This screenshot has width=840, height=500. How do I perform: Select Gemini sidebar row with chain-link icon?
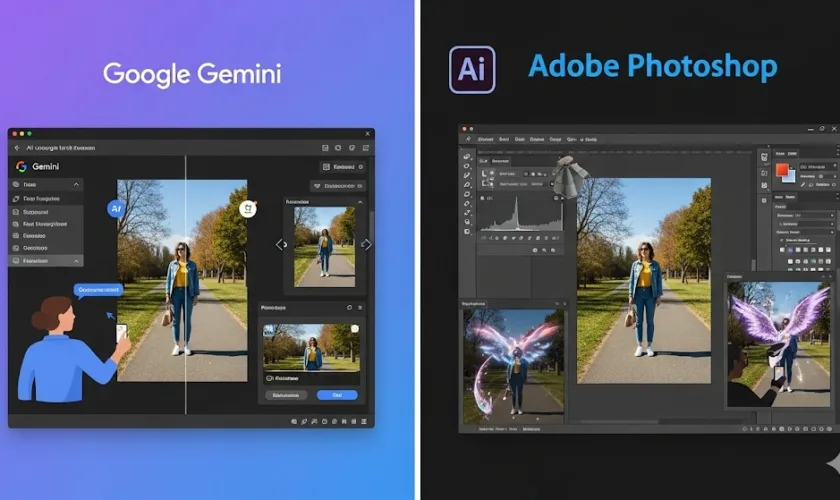[46, 198]
